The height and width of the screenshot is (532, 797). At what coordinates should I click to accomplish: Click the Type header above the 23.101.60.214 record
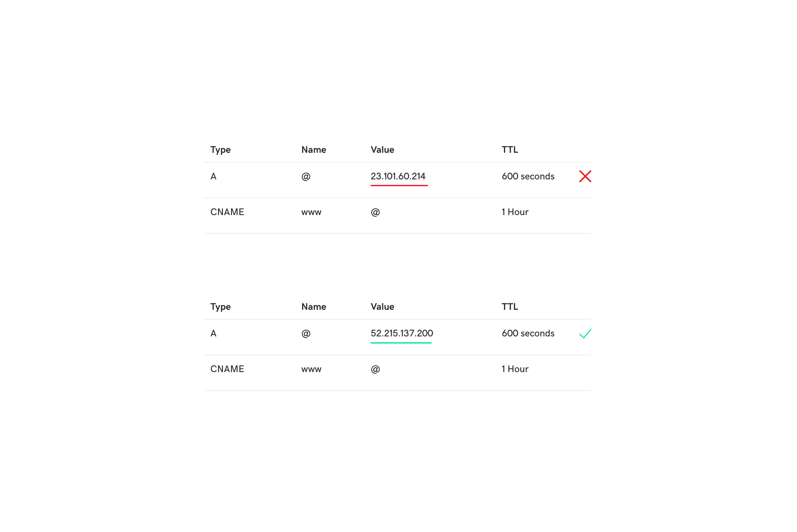[220, 150]
